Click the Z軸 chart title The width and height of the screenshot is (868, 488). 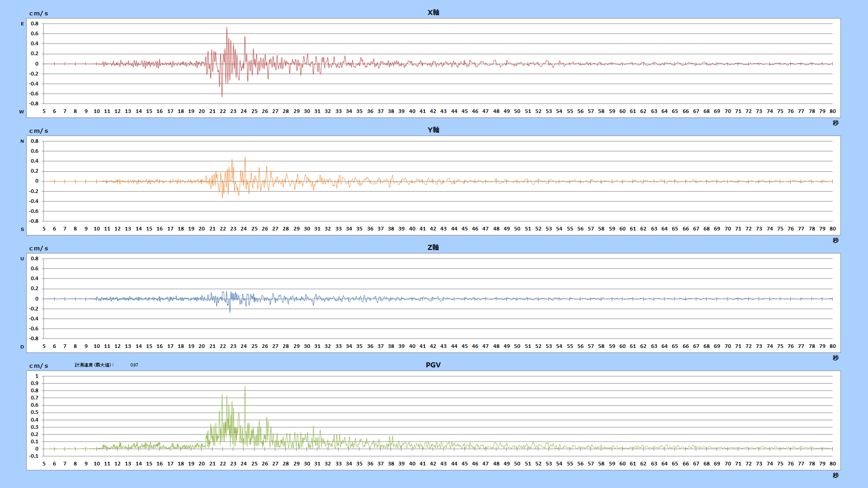(x=433, y=247)
